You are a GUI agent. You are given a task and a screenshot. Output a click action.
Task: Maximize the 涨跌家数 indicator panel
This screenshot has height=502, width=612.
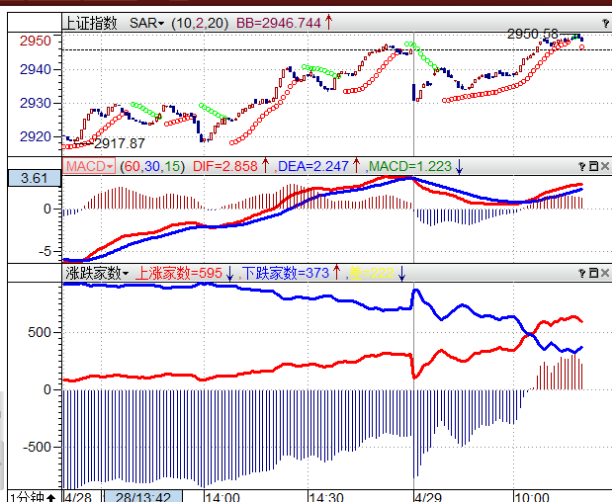592,272
